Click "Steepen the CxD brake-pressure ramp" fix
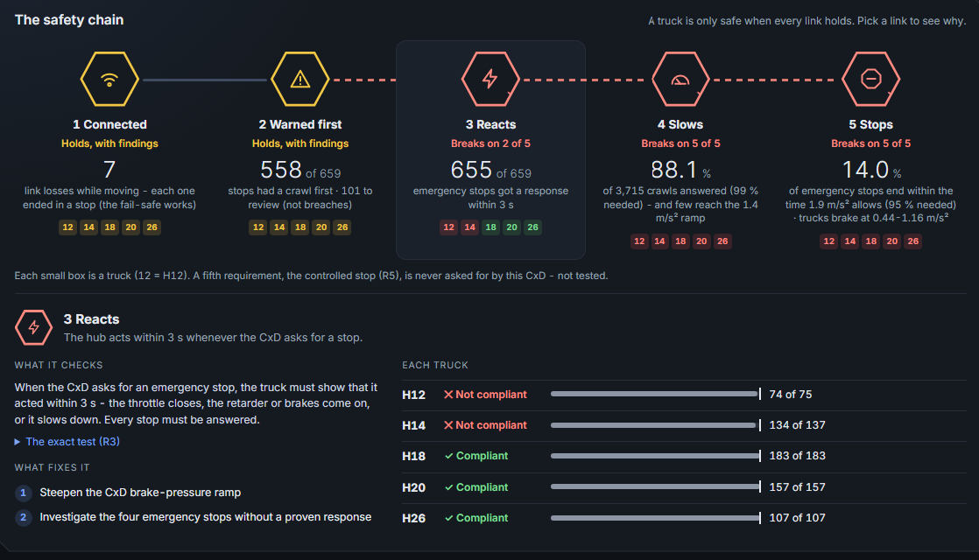The height and width of the screenshot is (560, 979). [140, 493]
